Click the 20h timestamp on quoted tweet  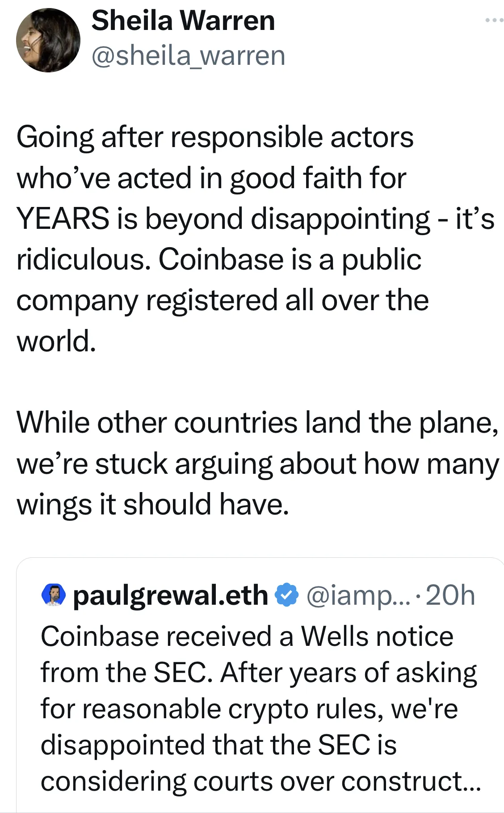click(450, 595)
